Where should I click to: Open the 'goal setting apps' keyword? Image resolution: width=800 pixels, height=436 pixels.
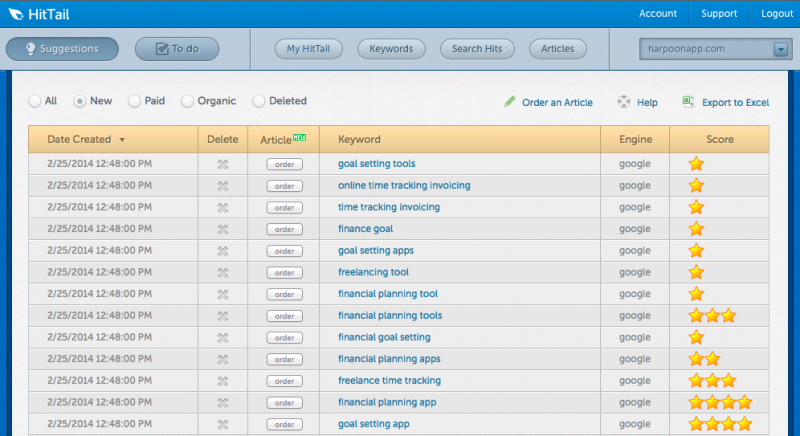coord(376,250)
